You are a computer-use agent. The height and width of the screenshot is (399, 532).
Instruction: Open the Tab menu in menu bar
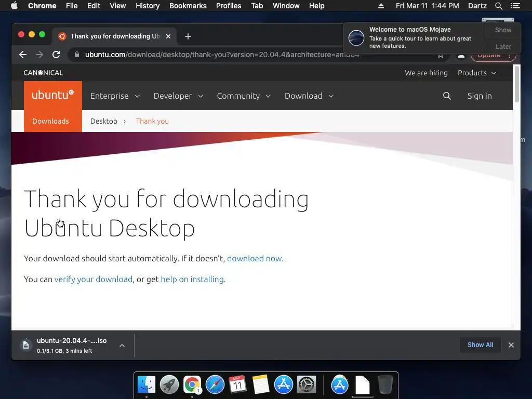[x=257, y=6]
